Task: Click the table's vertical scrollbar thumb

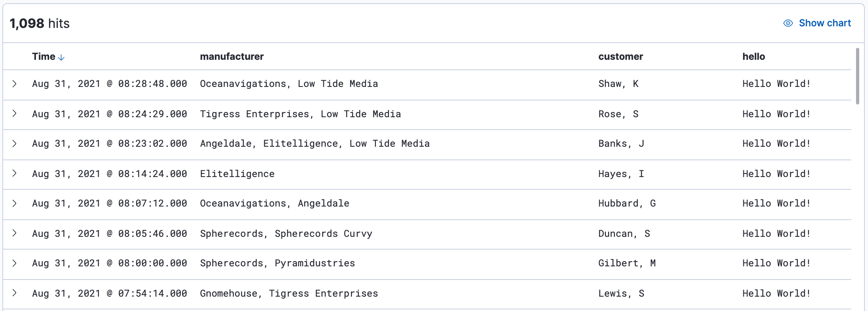Action: [857, 76]
